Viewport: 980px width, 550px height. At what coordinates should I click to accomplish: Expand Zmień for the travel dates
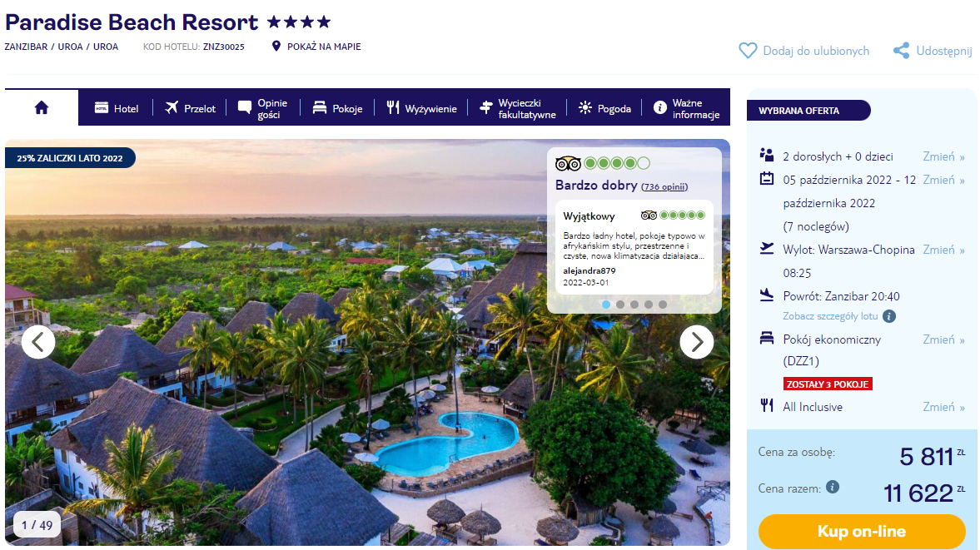(x=943, y=180)
